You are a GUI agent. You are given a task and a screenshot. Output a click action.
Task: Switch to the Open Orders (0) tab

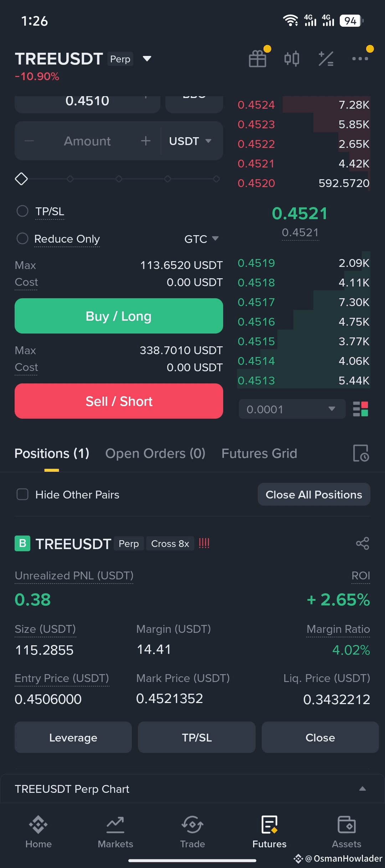[155, 453]
